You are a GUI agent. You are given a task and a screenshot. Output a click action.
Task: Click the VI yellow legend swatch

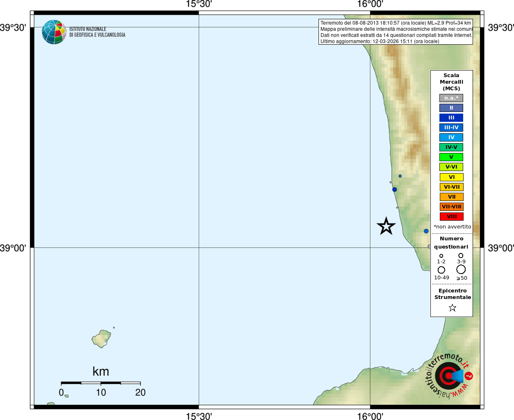pyautogui.click(x=451, y=177)
